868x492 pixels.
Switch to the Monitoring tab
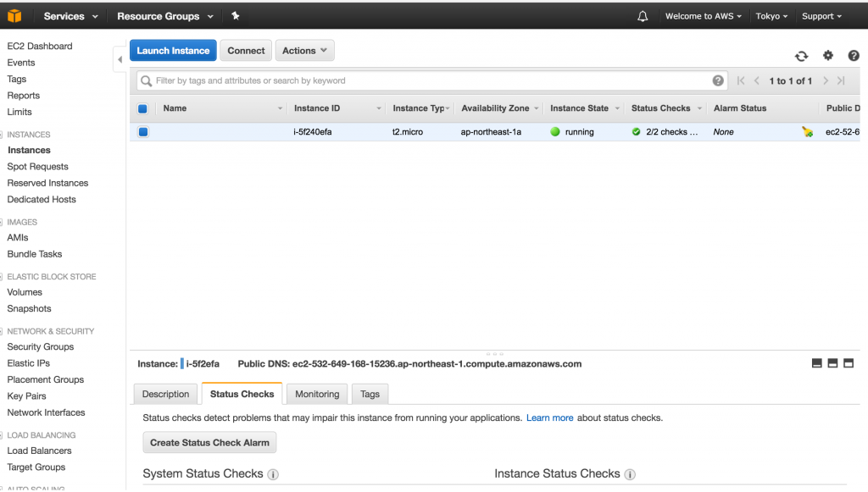[317, 394]
